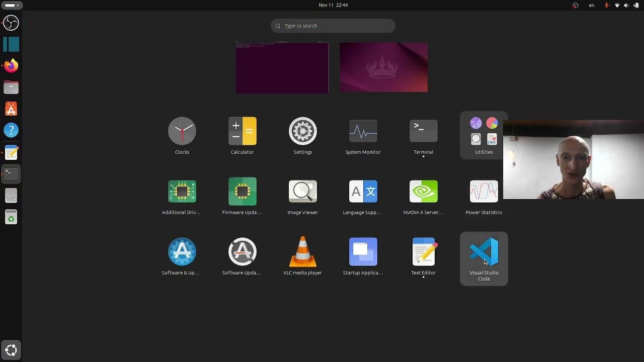This screenshot has width=644, height=362.
Task: Click the teal panel app in dock
Action: click(11, 44)
